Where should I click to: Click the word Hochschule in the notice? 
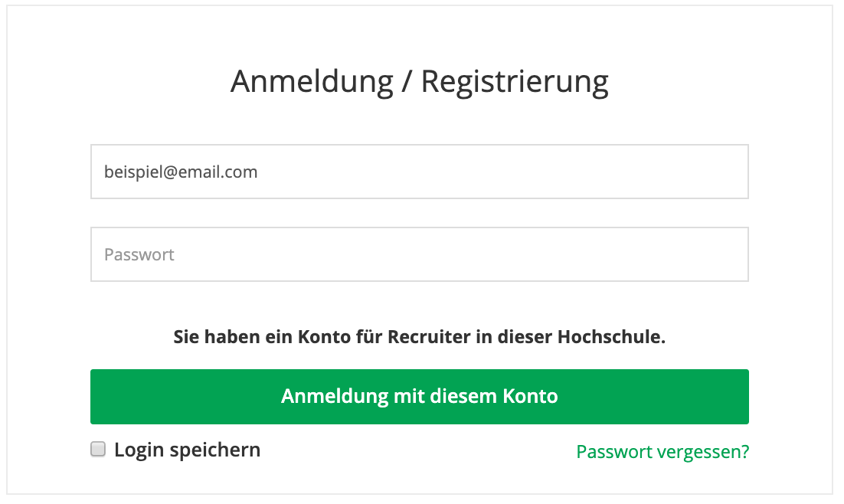tap(611, 337)
